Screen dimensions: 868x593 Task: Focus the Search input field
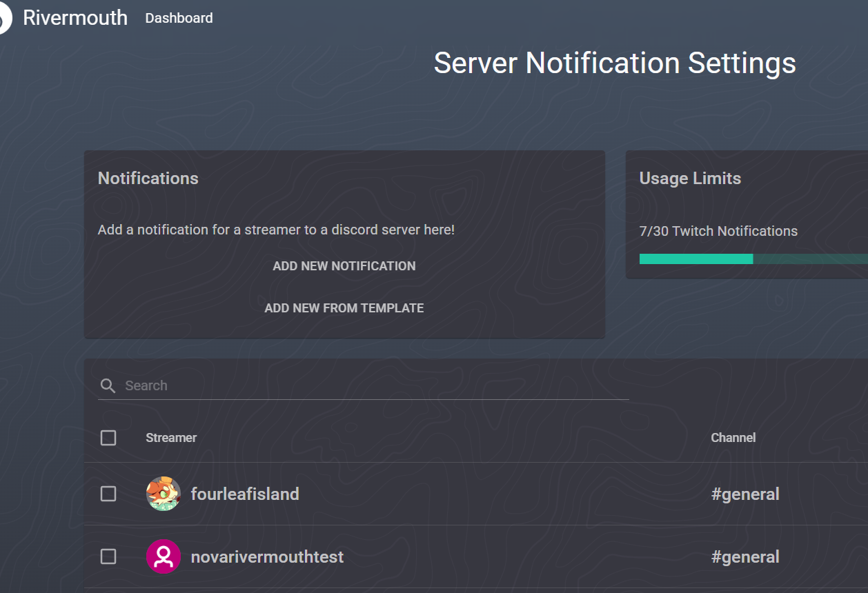(376, 385)
